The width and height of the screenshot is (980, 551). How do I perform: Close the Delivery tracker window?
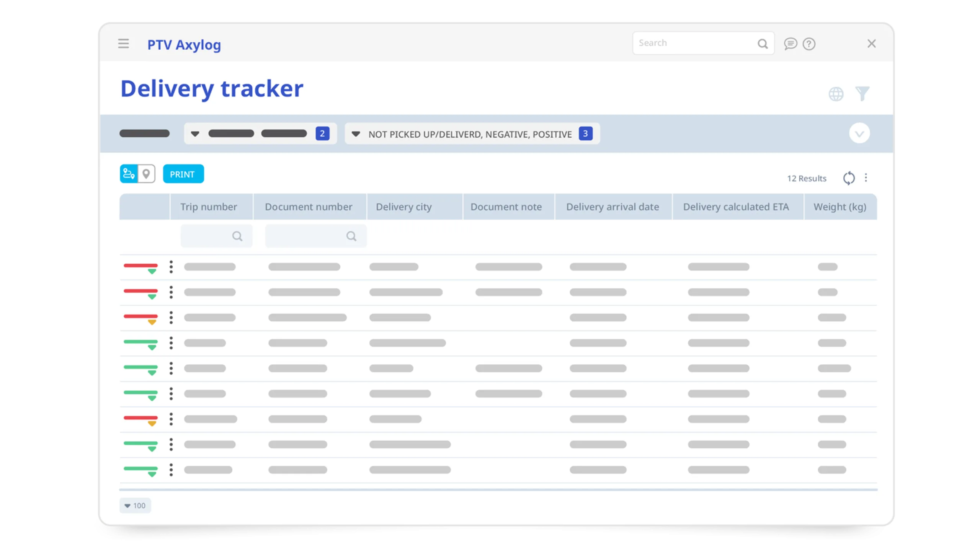[x=871, y=44]
